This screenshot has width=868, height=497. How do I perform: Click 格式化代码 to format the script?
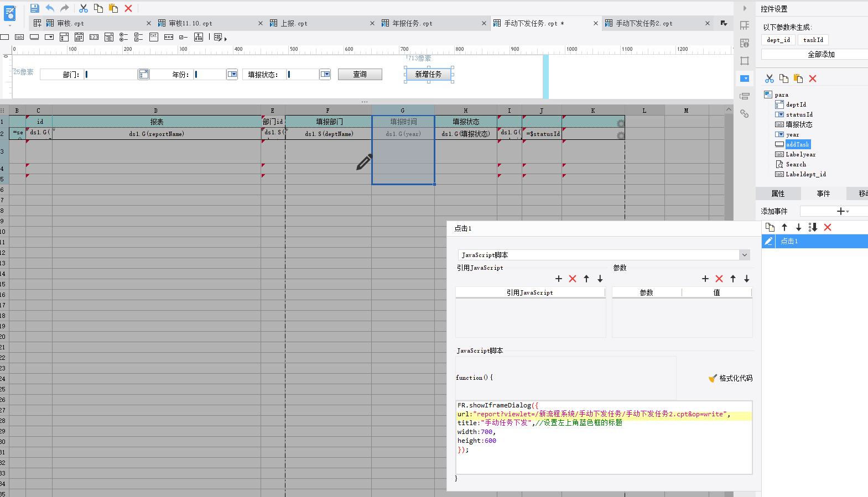click(730, 378)
